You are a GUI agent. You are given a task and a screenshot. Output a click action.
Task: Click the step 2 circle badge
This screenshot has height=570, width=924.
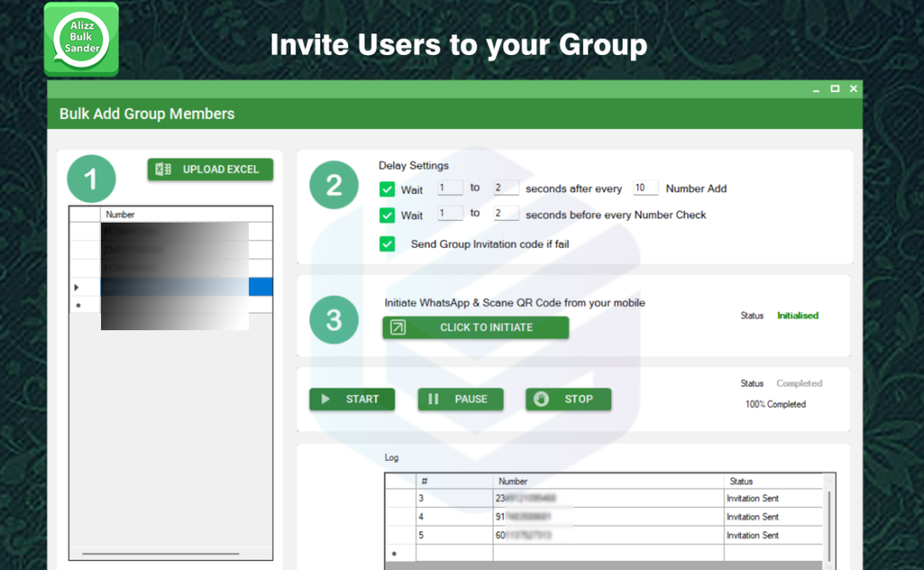[x=334, y=185]
